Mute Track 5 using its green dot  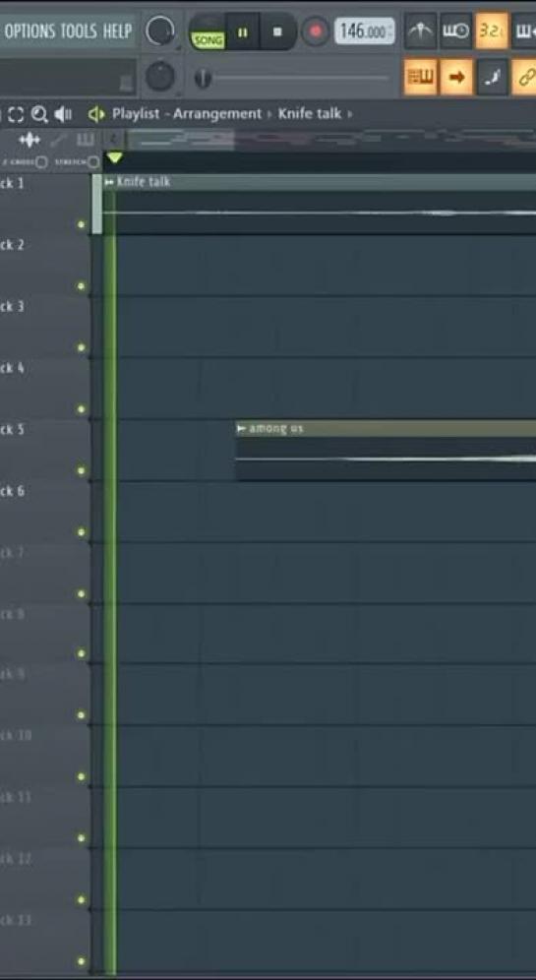(x=81, y=470)
